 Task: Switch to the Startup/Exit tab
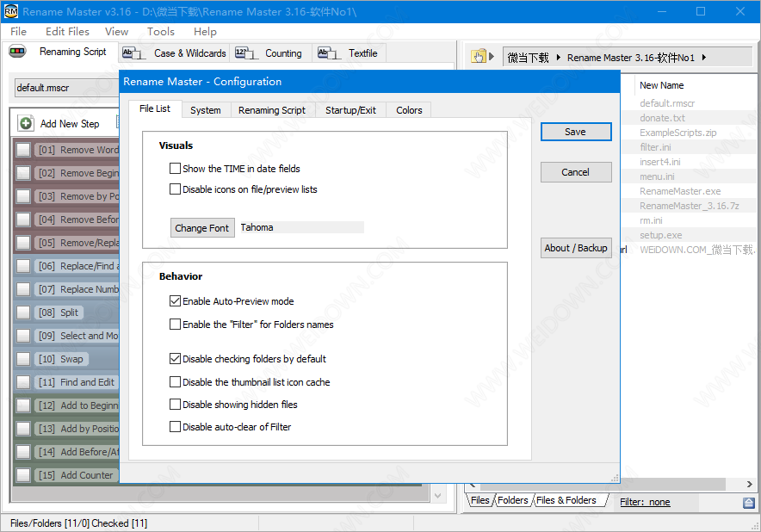350,110
